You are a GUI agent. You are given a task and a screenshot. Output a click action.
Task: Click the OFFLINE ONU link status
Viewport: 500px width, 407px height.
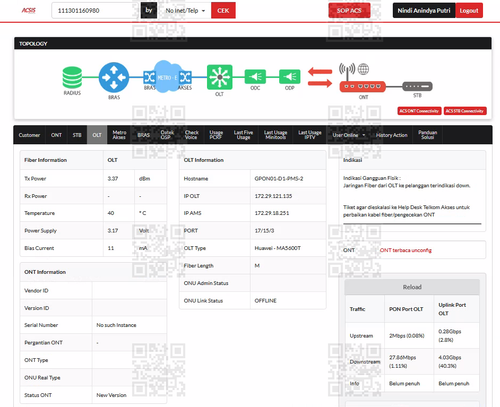[266, 301]
